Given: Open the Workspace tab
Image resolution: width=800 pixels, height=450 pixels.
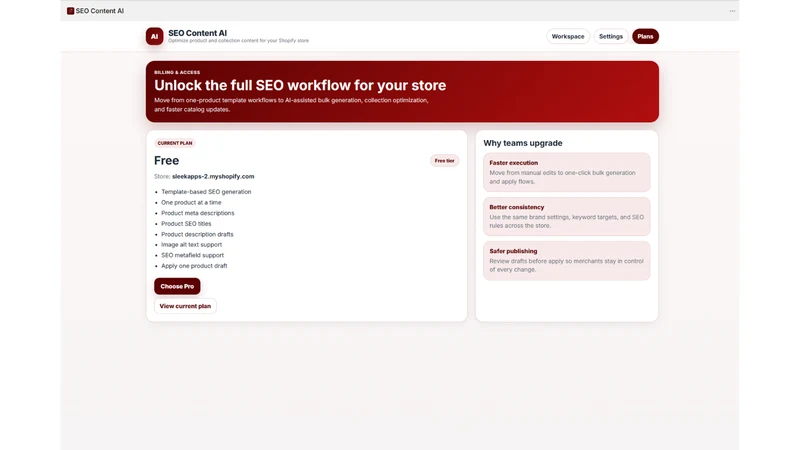Looking at the screenshot, I should 568,36.
